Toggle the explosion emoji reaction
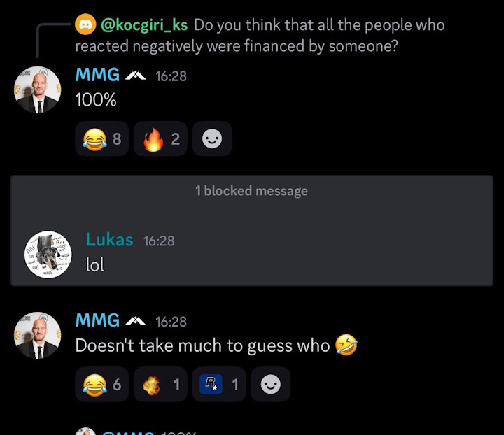The width and height of the screenshot is (504, 435). click(x=160, y=385)
